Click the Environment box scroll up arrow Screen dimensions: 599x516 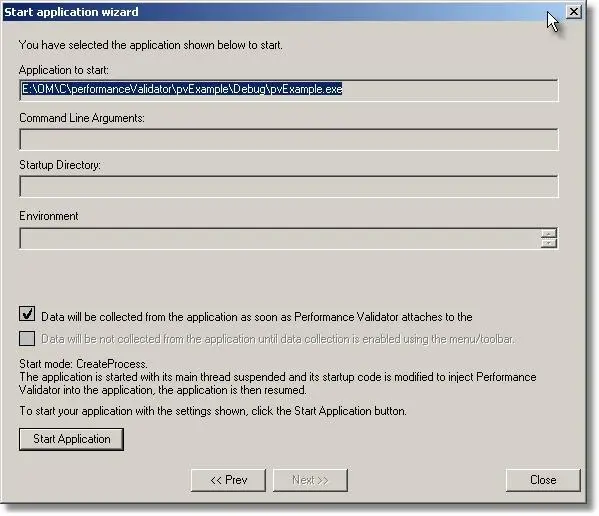tap(549, 233)
